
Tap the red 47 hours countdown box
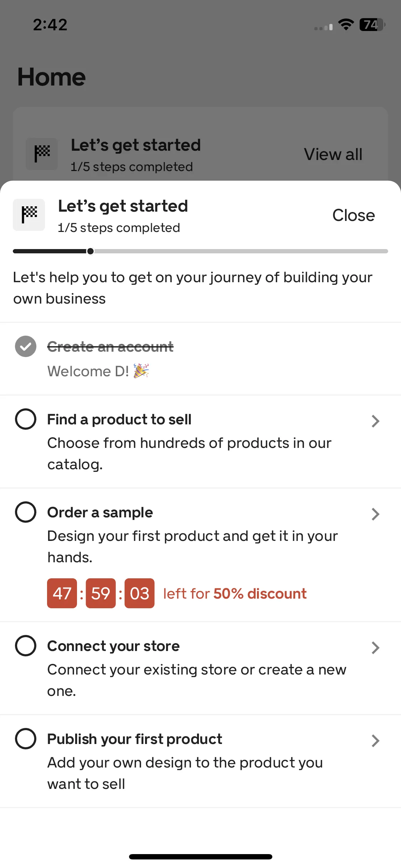62,593
